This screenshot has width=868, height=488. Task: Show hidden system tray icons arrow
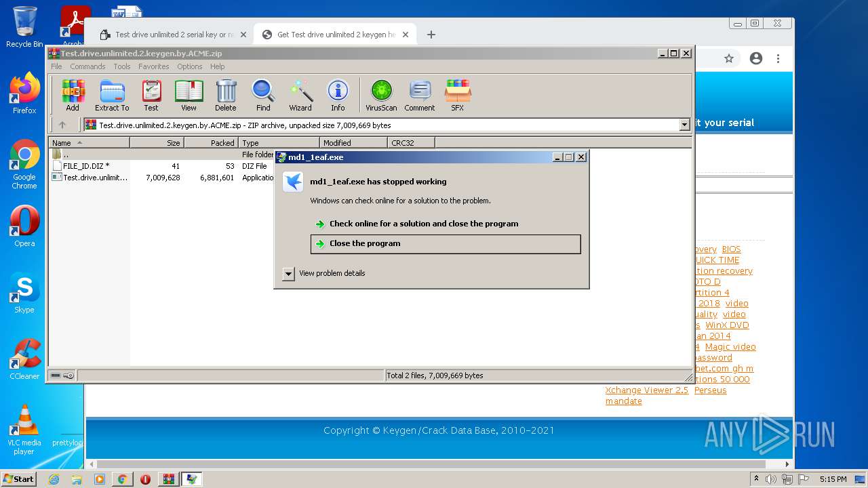tap(756, 479)
